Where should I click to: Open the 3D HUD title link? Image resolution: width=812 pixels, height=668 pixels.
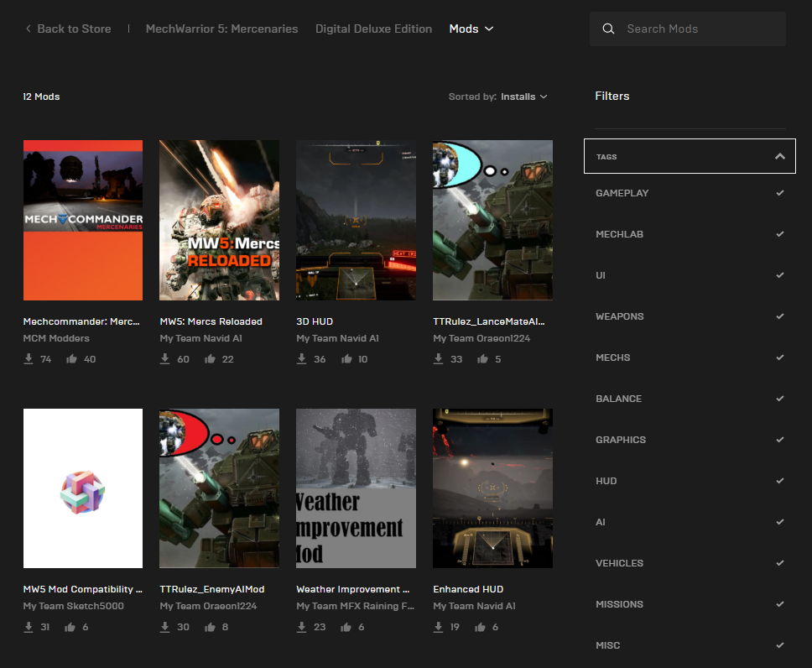[315, 321]
